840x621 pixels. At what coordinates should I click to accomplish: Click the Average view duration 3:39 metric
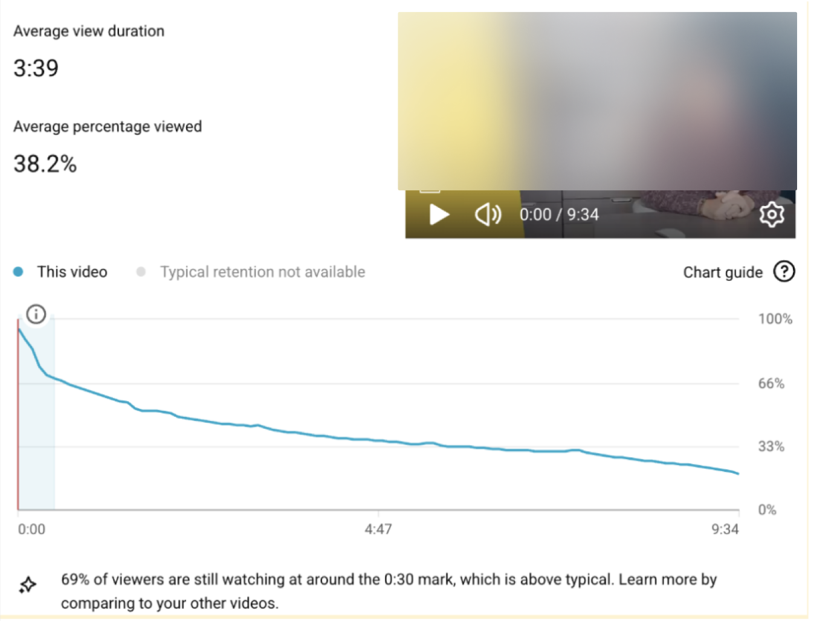click(36, 68)
